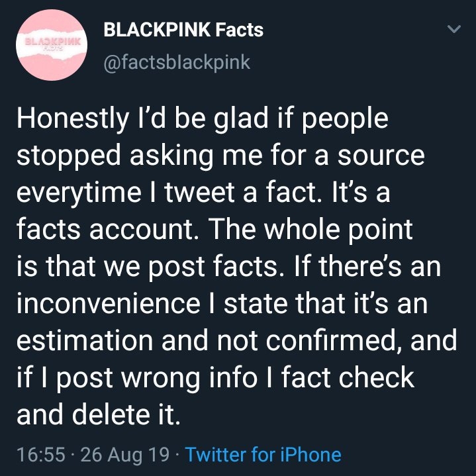Open the Twitter for iPhone source link

pyautogui.click(x=263, y=454)
